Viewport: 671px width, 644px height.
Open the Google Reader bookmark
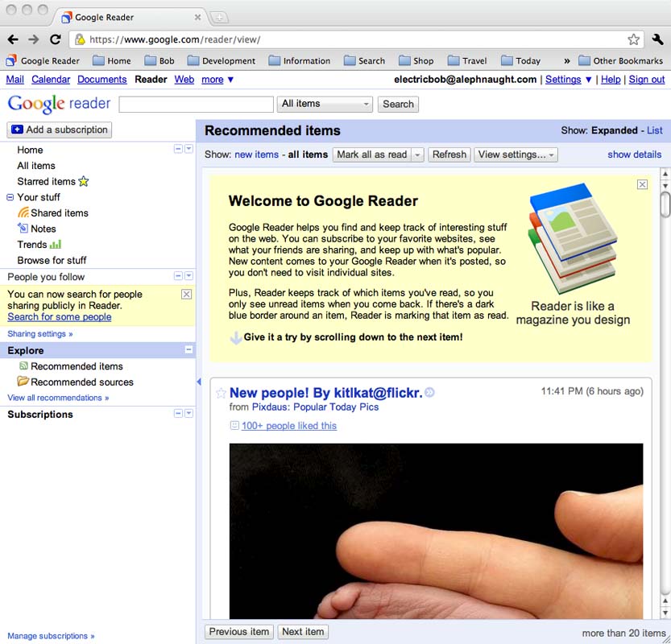[43, 60]
